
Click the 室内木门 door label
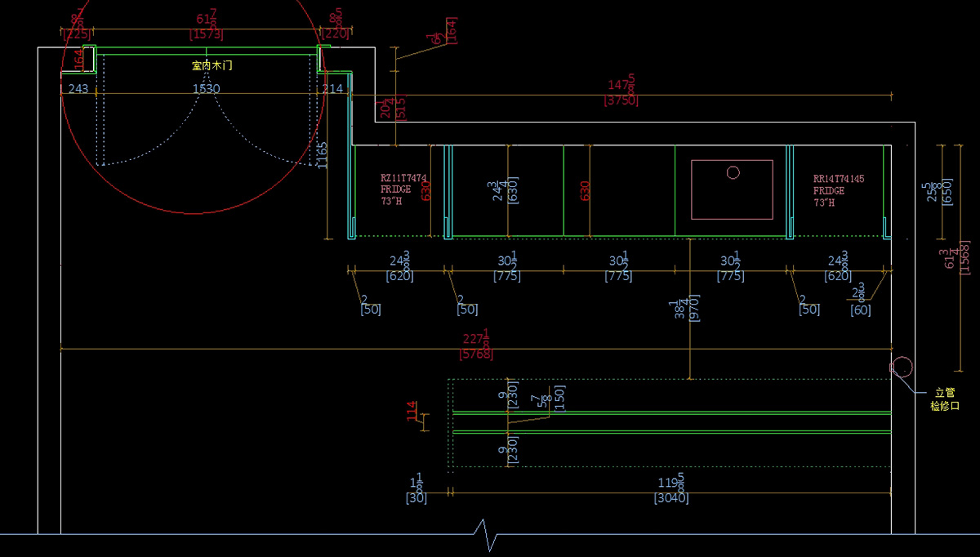pyautogui.click(x=212, y=65)
